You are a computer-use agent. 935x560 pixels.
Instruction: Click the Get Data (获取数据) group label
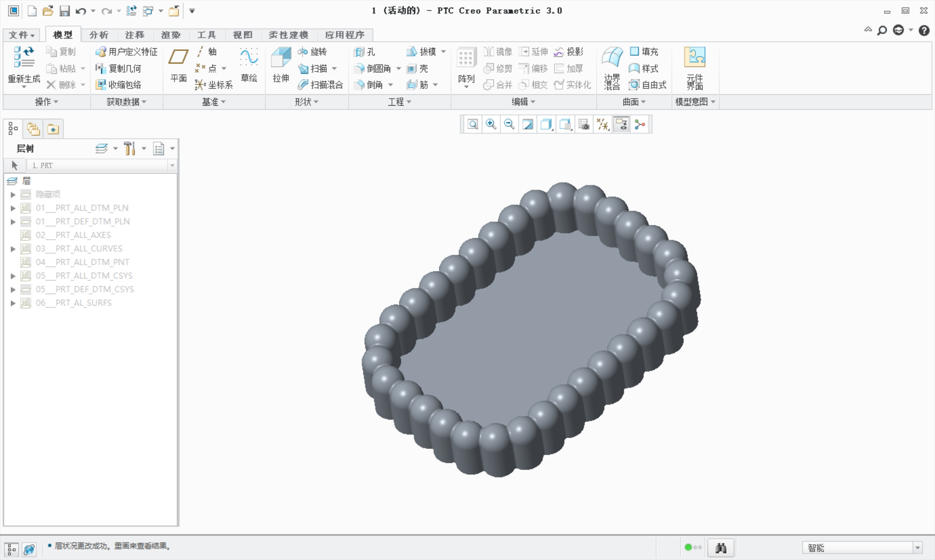click(x=126, y=102)
